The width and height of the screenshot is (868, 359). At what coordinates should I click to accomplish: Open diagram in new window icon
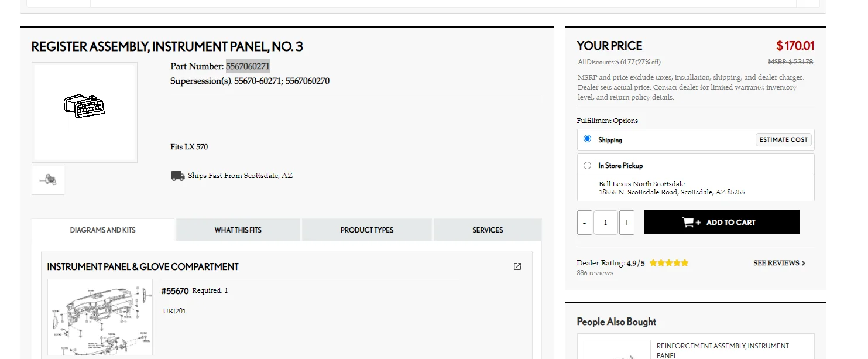tap(517, 266)
